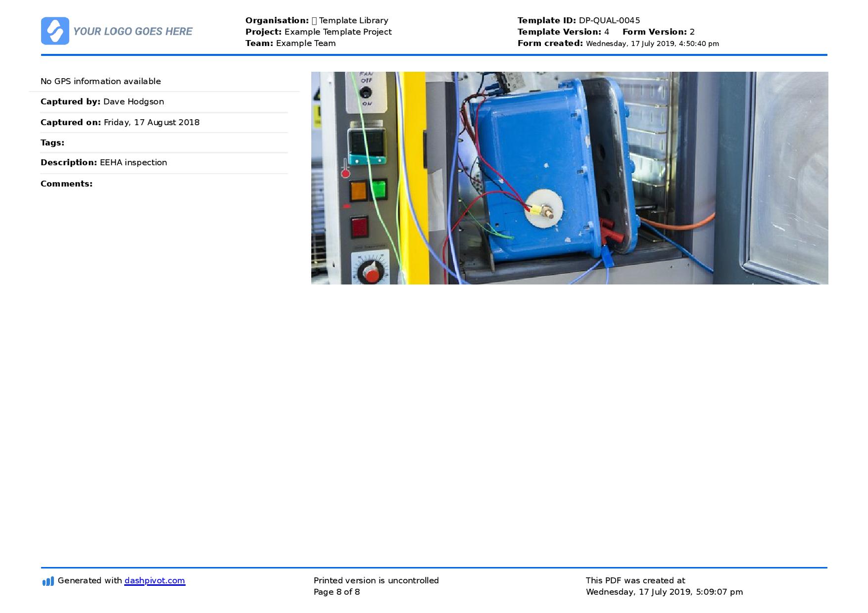This screenshot has width=868, height=613.
Task: Click 'No GPS information available' text
Action: coord(100,81)
